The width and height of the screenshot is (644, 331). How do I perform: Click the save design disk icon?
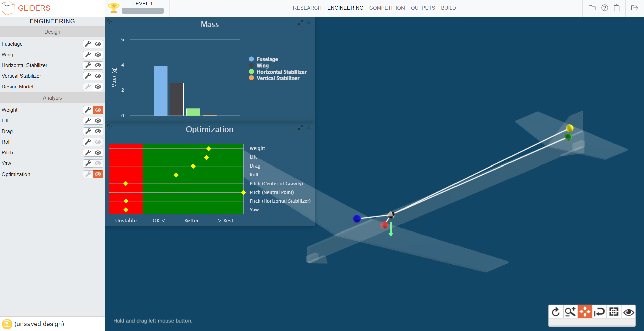click(x=7, y=324)
